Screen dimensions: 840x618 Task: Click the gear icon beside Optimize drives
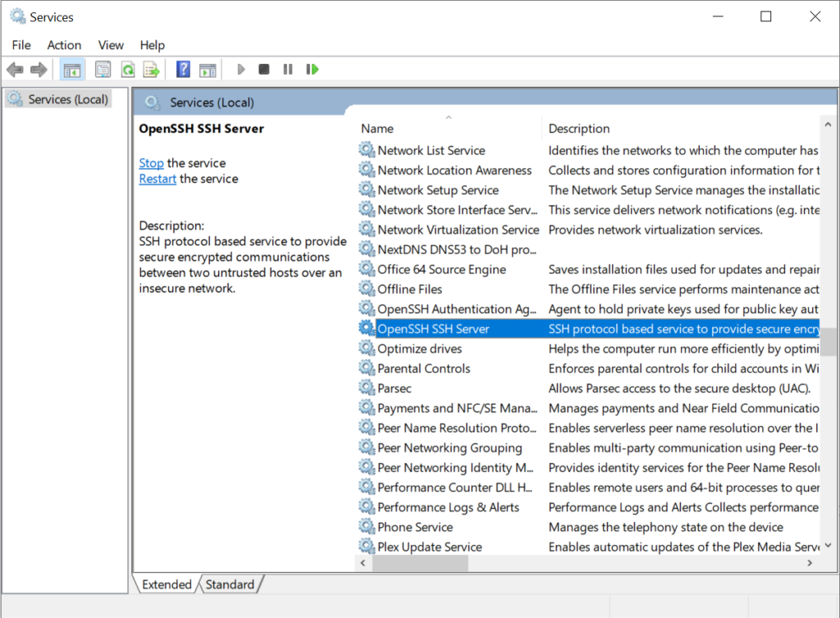pyautogui.click(x=367, y=348)
